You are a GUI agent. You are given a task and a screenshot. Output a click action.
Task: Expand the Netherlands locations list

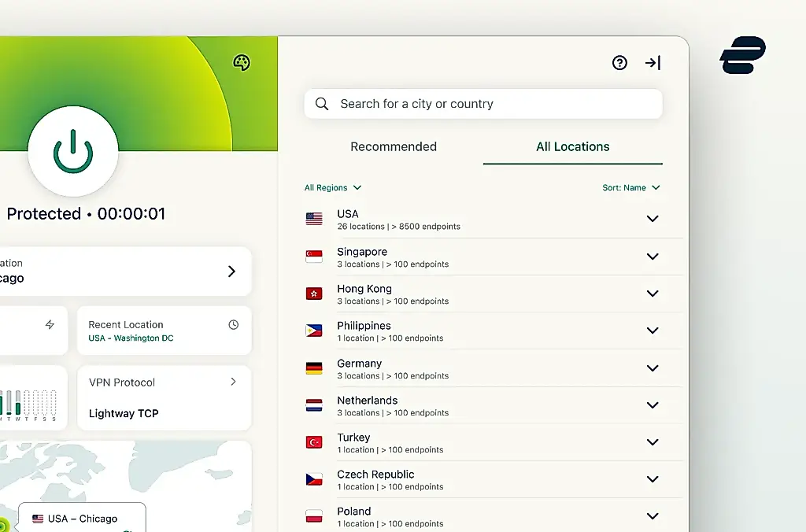pyautogui.click(x=653, y=405)
